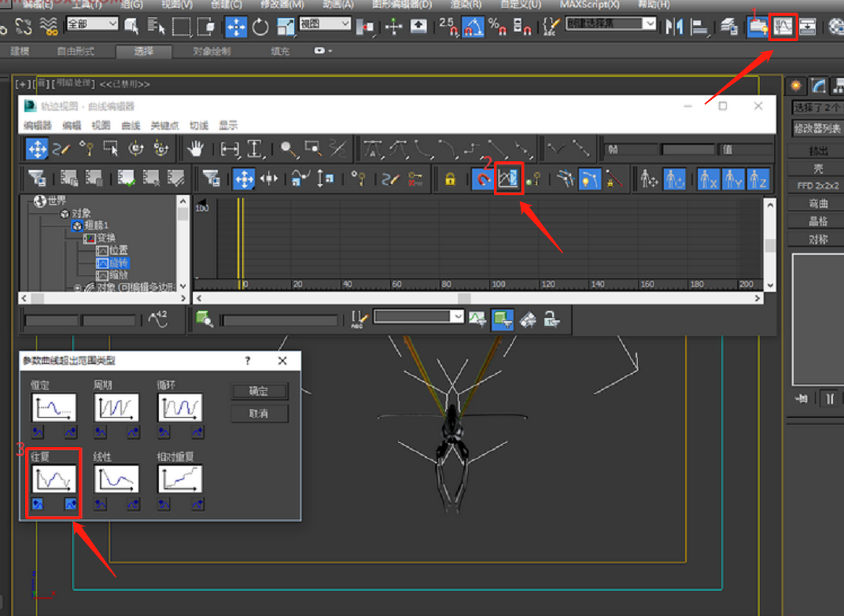
Task: Toggle Ping Pong incoming range button
Action: coord(38,503)
